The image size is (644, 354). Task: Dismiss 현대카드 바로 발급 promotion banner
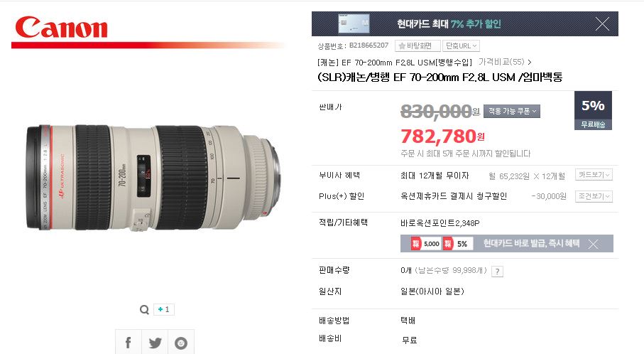tap(593, 245)
